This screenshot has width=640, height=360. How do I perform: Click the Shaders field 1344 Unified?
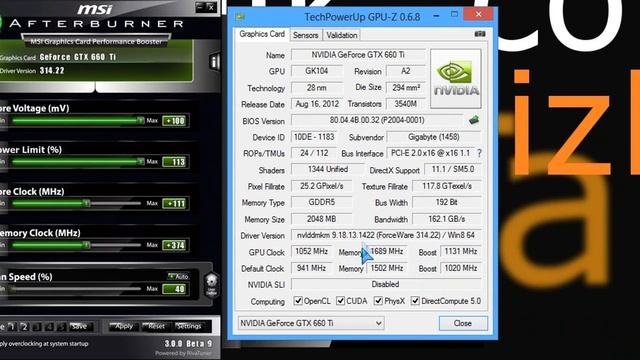pos(328,169)
